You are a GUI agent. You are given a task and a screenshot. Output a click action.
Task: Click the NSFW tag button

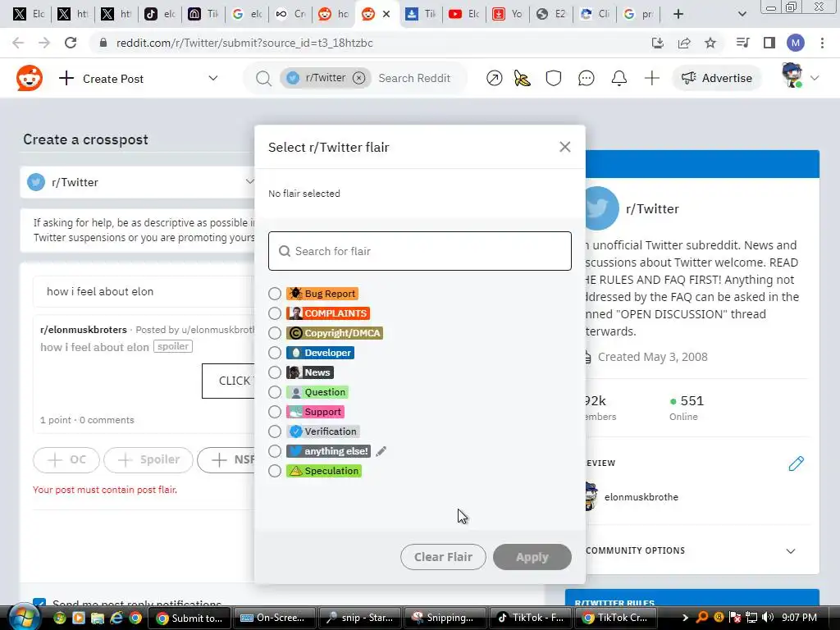click(x=226, y=459)
